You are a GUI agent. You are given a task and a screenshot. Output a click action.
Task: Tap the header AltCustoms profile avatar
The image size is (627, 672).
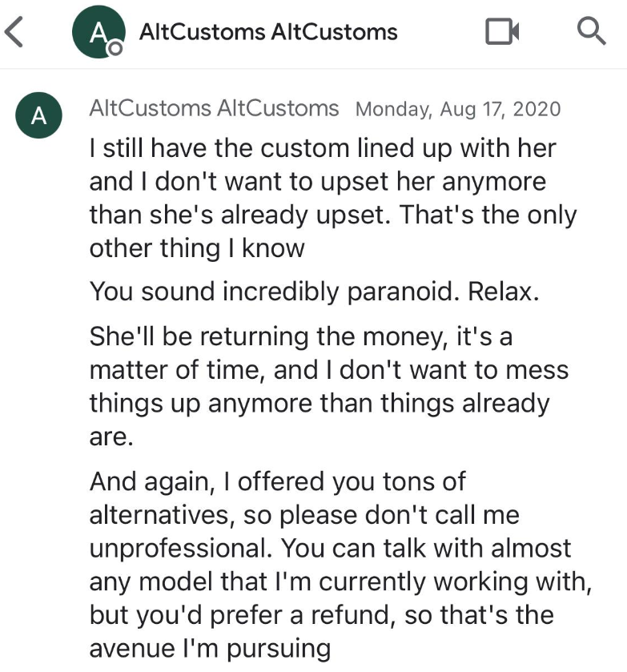pyautogui.click(x=98, y=32)
